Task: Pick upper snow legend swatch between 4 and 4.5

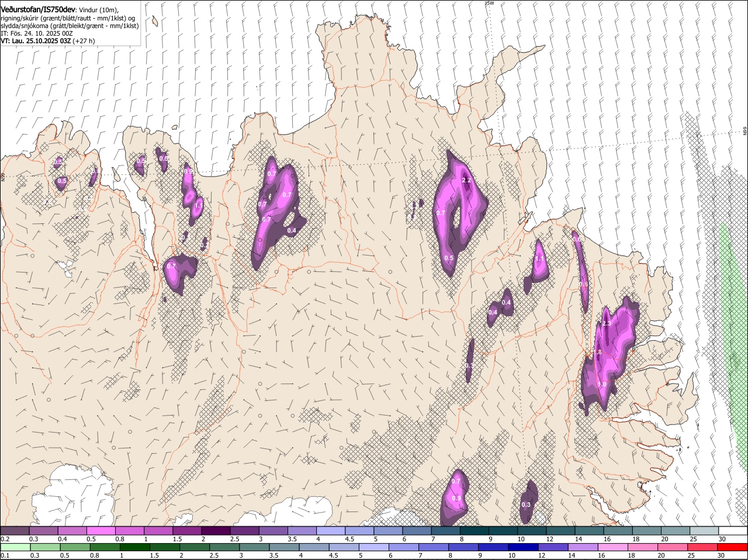Action: [x=331, y=530]
